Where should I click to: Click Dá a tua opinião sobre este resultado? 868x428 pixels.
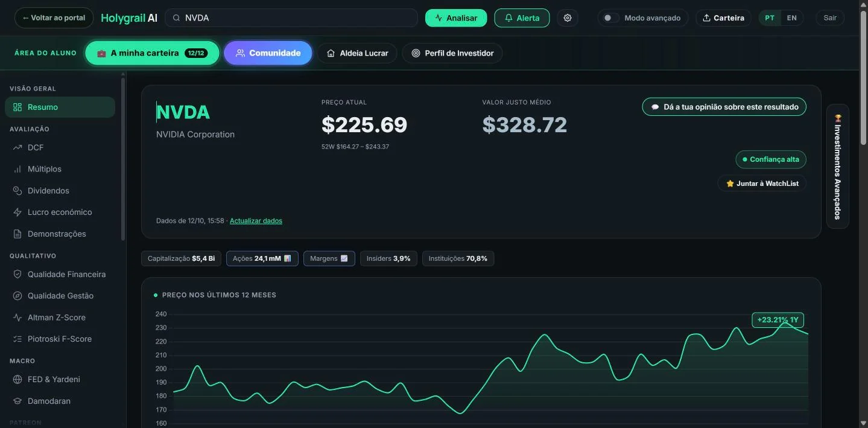pos(724,107)
